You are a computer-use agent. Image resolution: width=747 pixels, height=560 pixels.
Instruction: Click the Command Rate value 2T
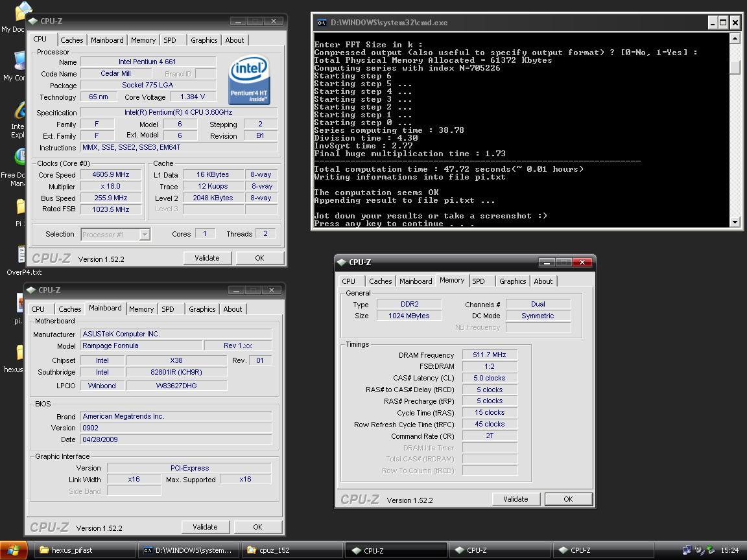click(490, 436)
